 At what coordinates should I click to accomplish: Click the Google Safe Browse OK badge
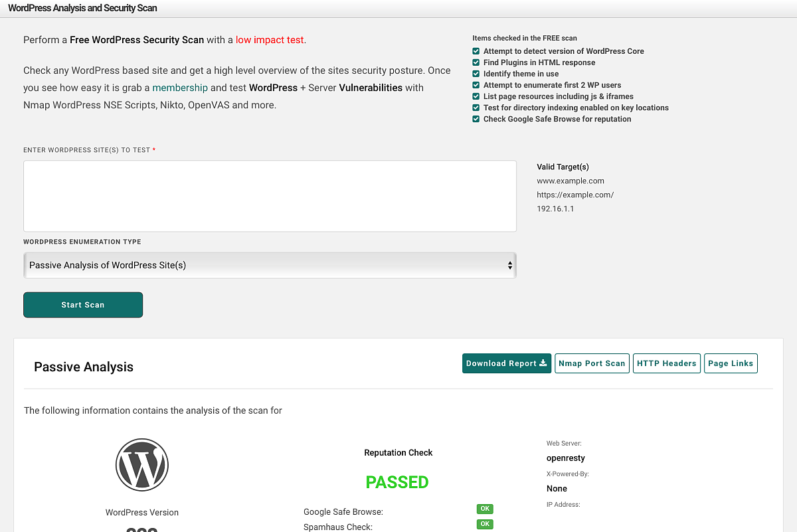[x=485, y=509]
